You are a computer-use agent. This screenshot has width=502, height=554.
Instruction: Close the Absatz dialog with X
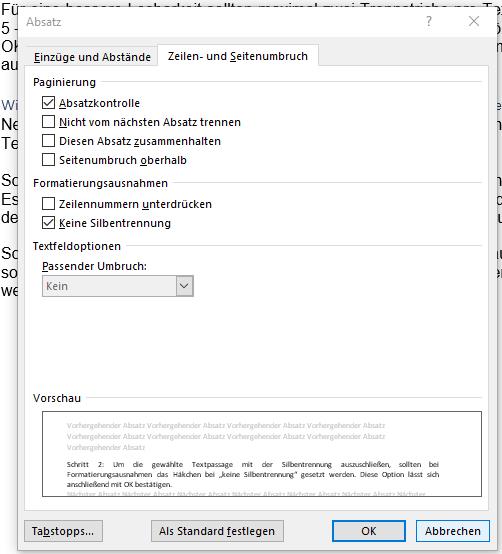(x=474, y=22)
